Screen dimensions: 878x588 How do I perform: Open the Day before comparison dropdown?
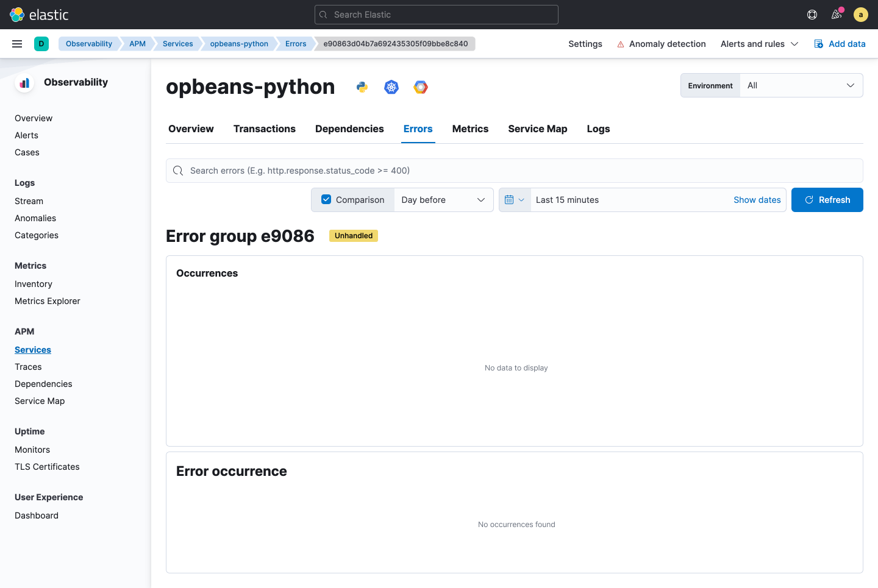pos(443,200)
